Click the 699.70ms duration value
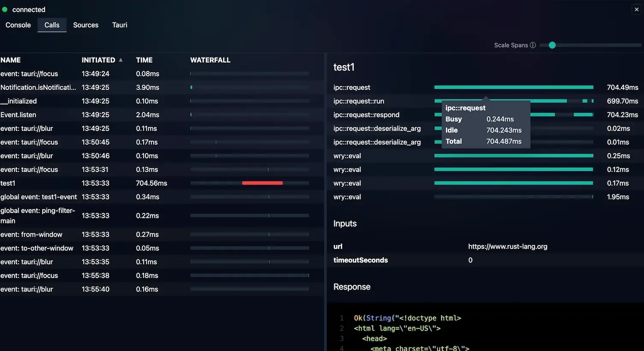 (622, 101)
